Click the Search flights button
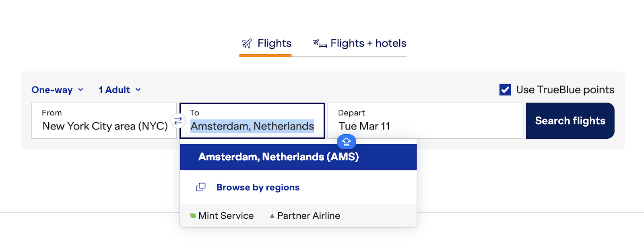The image size is (644, 244). [570, 121]
